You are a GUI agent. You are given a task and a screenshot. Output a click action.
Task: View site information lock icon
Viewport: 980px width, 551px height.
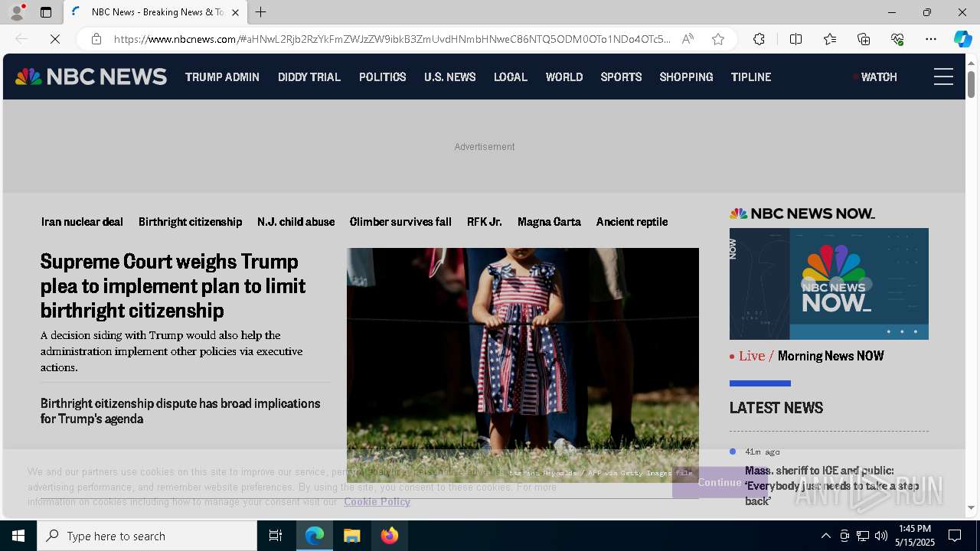point(96,39)
